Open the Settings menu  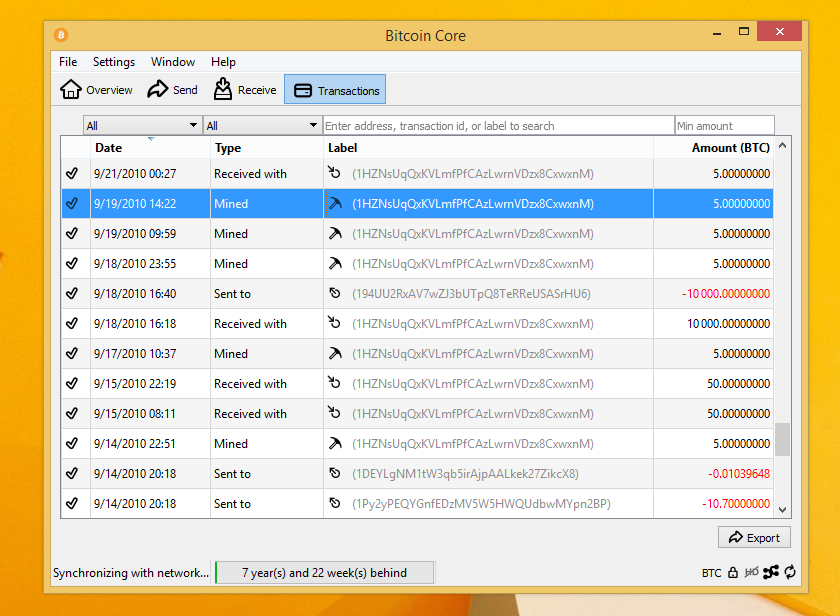coord(114,62)
